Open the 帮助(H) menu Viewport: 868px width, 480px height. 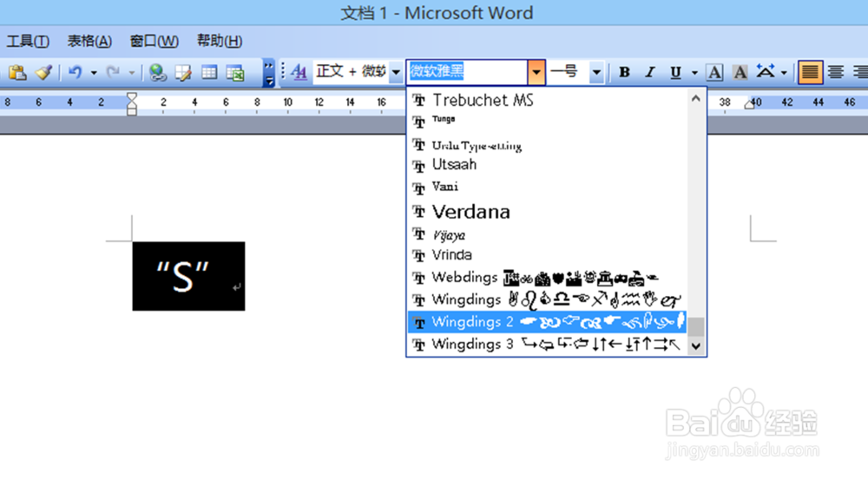click(x=220, y=41)
